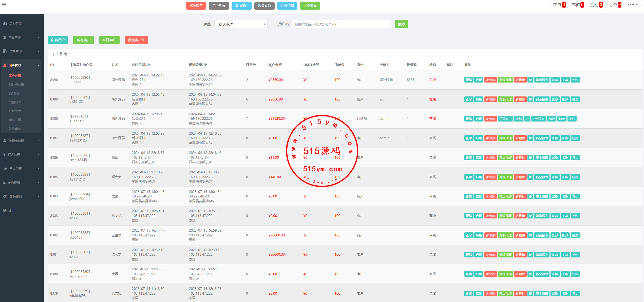Screen dimensions: 644x302
Task: Click the 代理商管理 agent icon
Action: click(x=5, y=141)
